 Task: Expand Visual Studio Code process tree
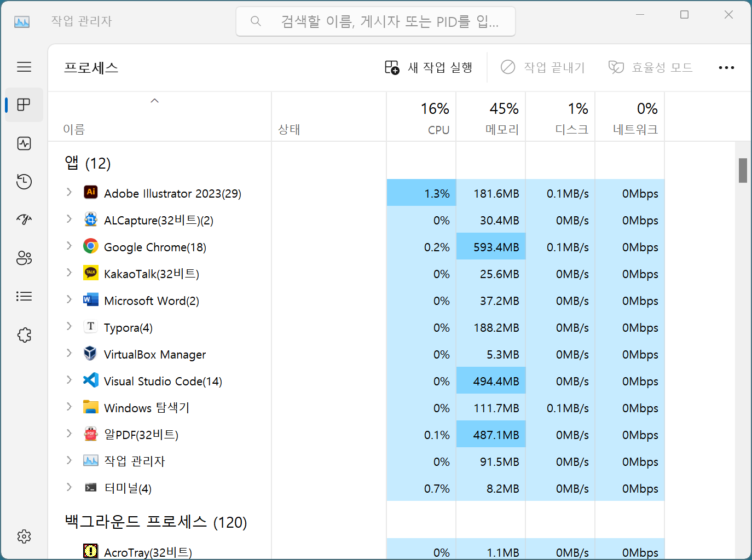tap(69, 380)
